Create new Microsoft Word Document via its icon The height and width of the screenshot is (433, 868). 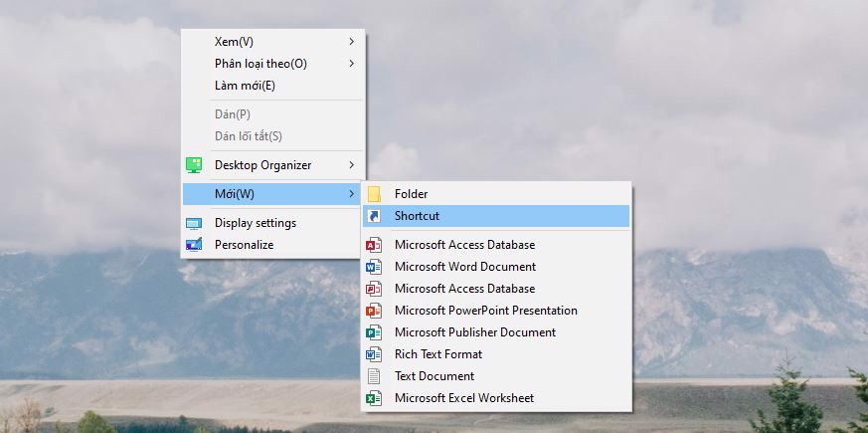tap(374, 267)
